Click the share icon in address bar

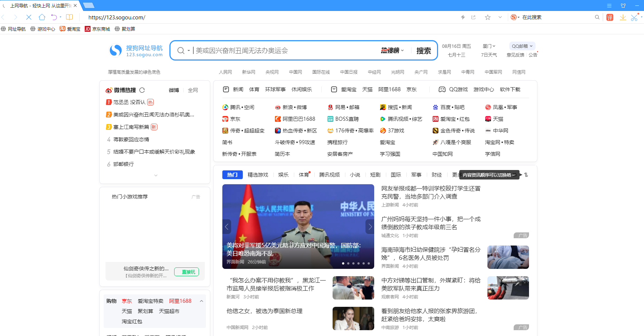[474, 17]
